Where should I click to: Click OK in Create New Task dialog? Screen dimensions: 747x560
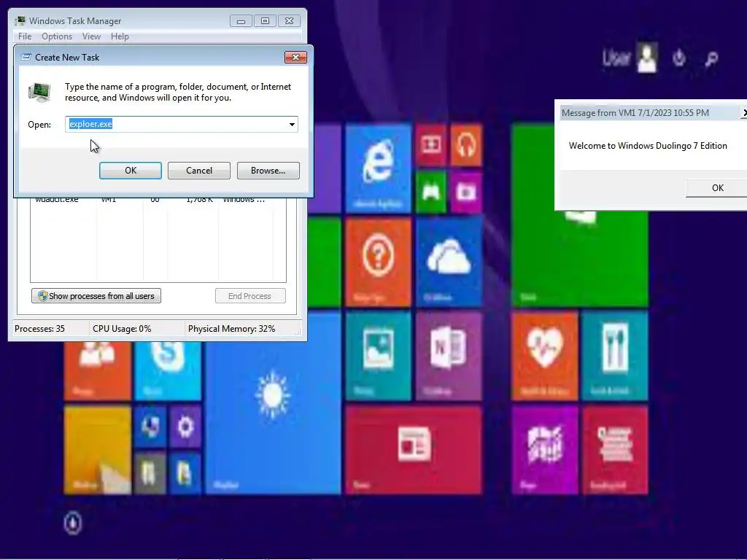tap(131, 171)
